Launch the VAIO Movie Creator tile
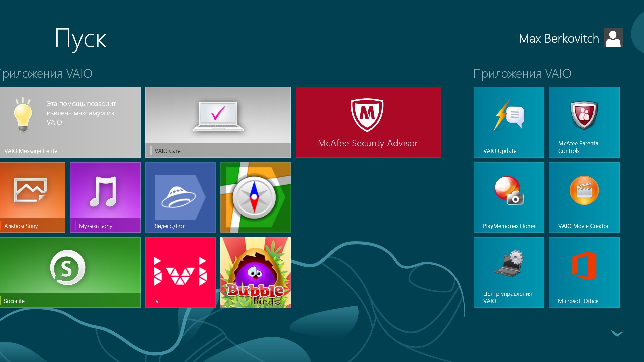The width and height of the screenshot is (644, 362). (584, 197)
